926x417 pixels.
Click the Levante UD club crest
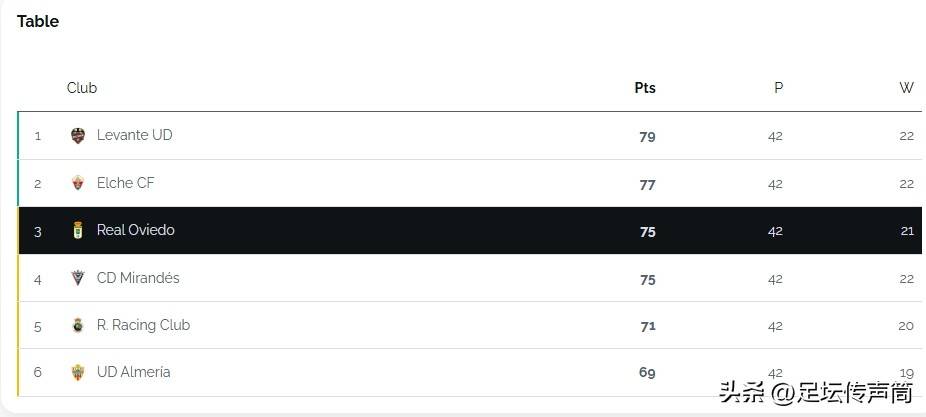(78, 136)
